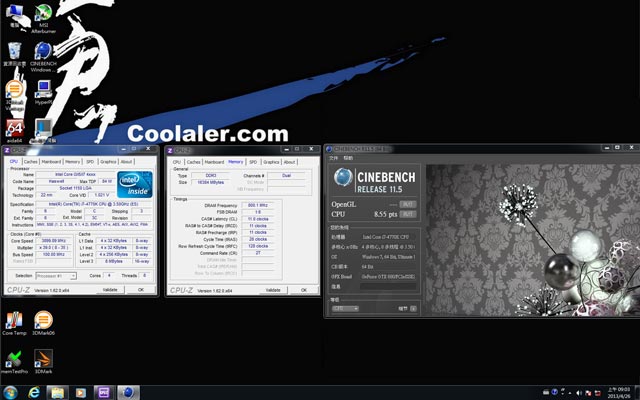
Task: Open the Recycle Bin desktop icon
Action: coord(14,54)
